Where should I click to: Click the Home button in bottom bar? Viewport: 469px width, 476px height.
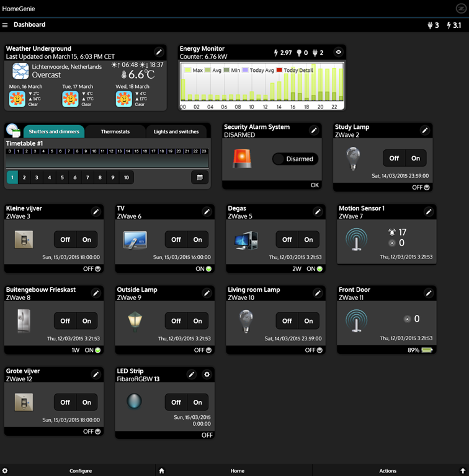coord(237,470)
